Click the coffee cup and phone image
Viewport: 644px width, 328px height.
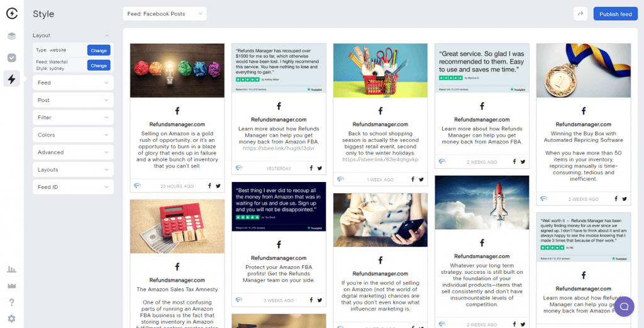[x=380, y=220]
